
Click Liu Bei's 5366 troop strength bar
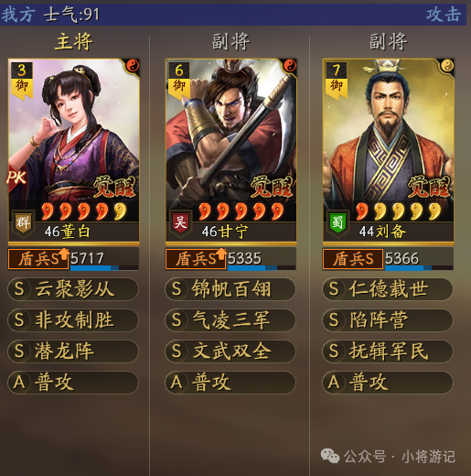pyautogui.click(x=419, y=259)
